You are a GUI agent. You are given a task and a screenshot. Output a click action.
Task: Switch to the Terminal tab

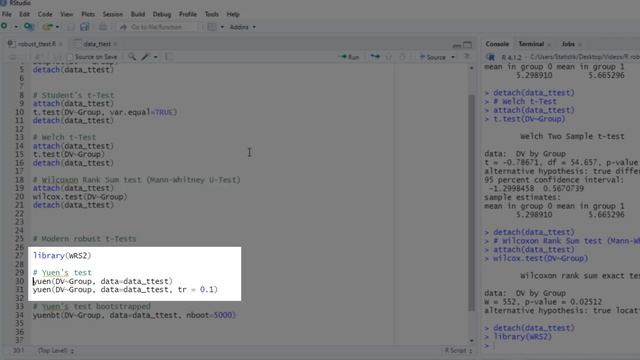531,44
